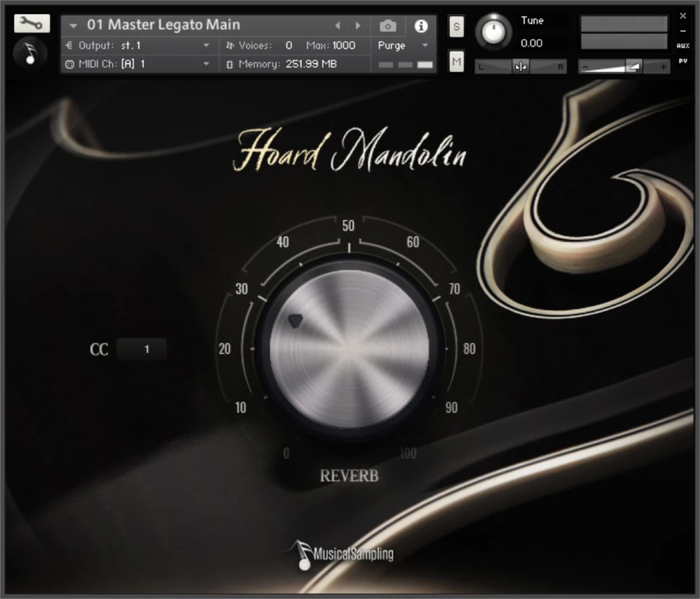The height and width of the screenshot is (599, 700).
Task: Click the CC number field
Action: (x=142, y=349)
